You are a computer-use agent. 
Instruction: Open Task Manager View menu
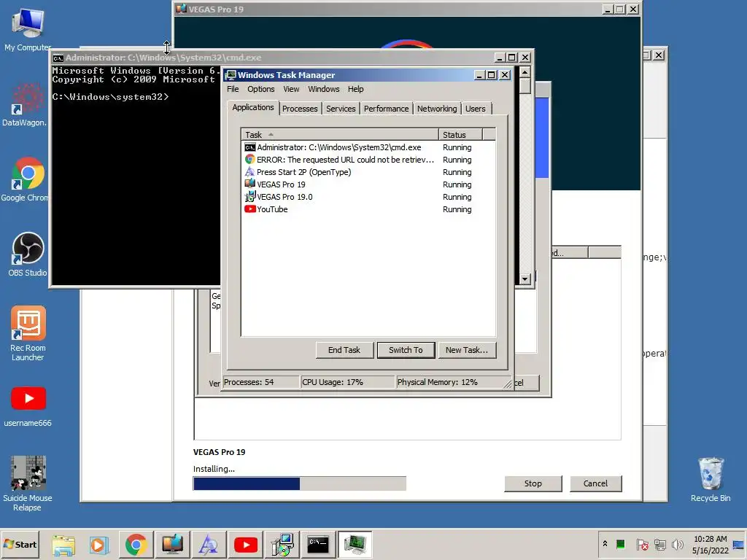point(291,89)
